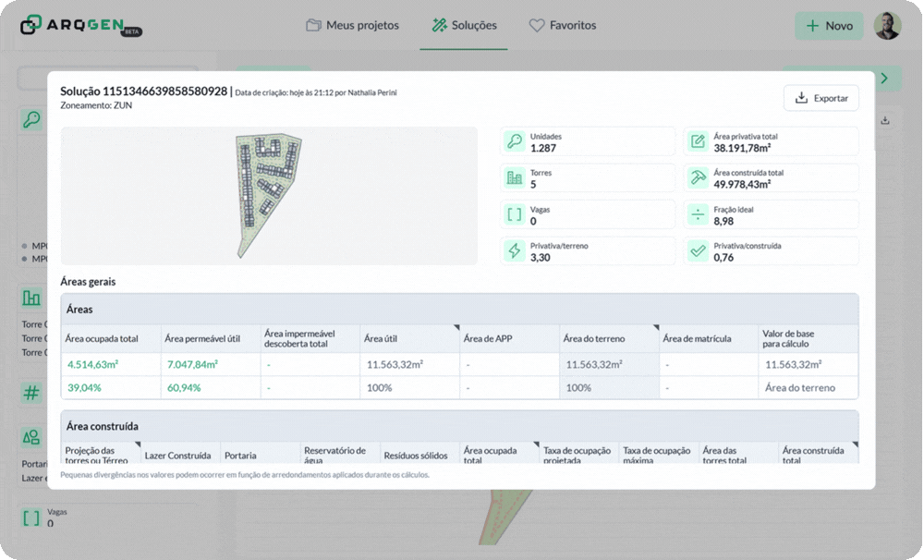The image size is (924, 560).
Task: Click the Torres building icon
Action: tap(514, 177)
